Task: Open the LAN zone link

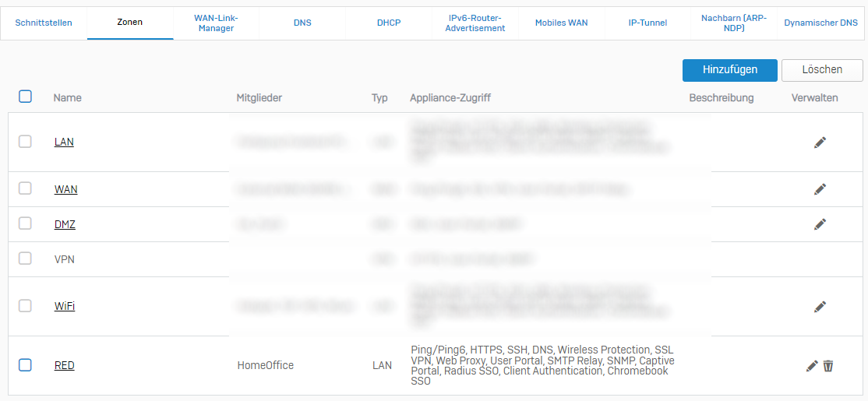Action: 64,142
